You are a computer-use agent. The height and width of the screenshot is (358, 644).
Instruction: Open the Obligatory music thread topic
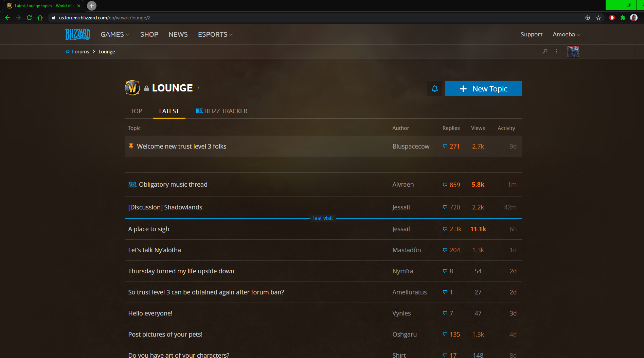tap(173, 185)
